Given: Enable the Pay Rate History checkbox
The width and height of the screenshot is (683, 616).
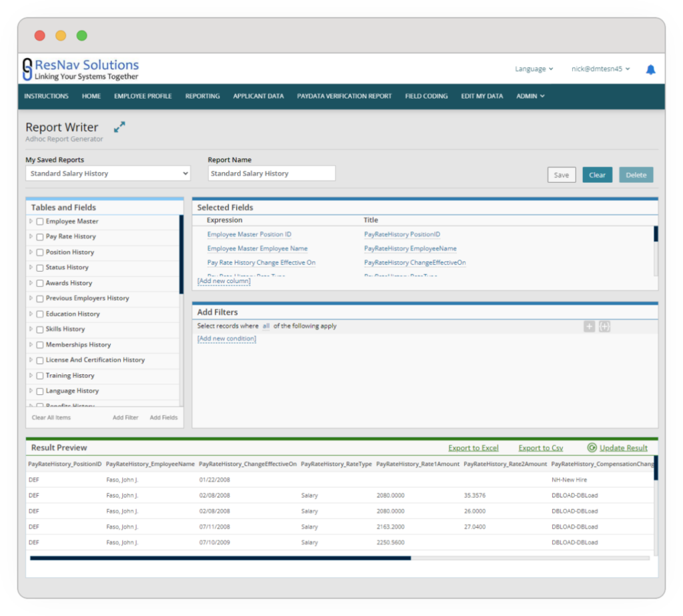Looking at the screenshot, I should coord(40,237).
